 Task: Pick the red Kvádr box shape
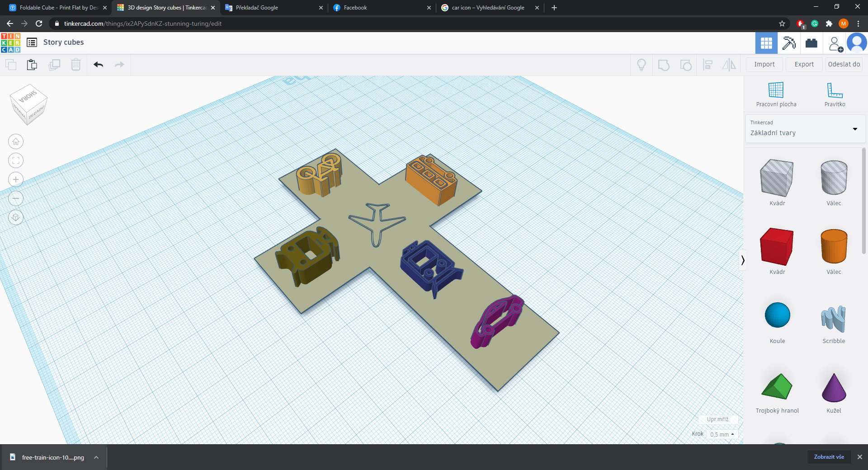(777, 246)
